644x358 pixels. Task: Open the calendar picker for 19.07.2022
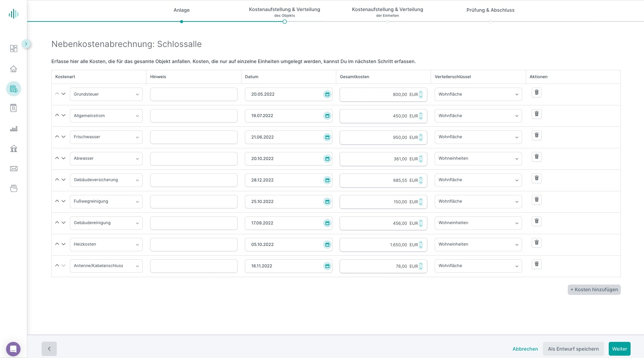[327, 116]
